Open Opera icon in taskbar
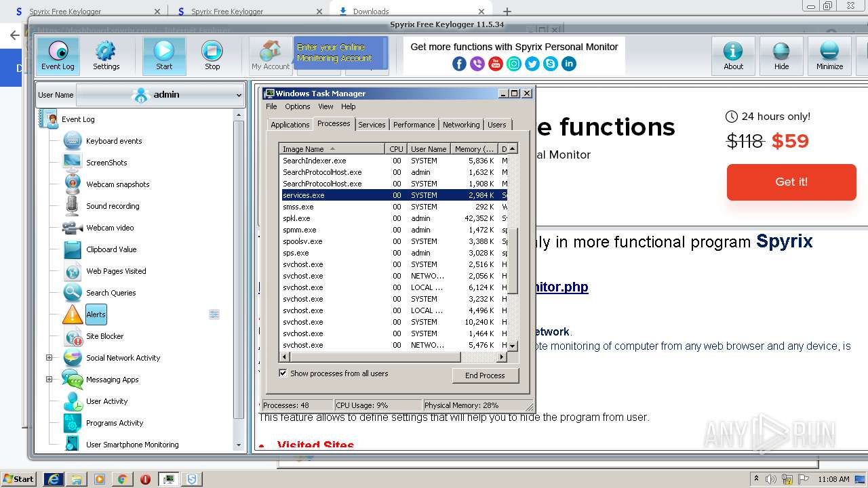 click(x=145, y=479)
